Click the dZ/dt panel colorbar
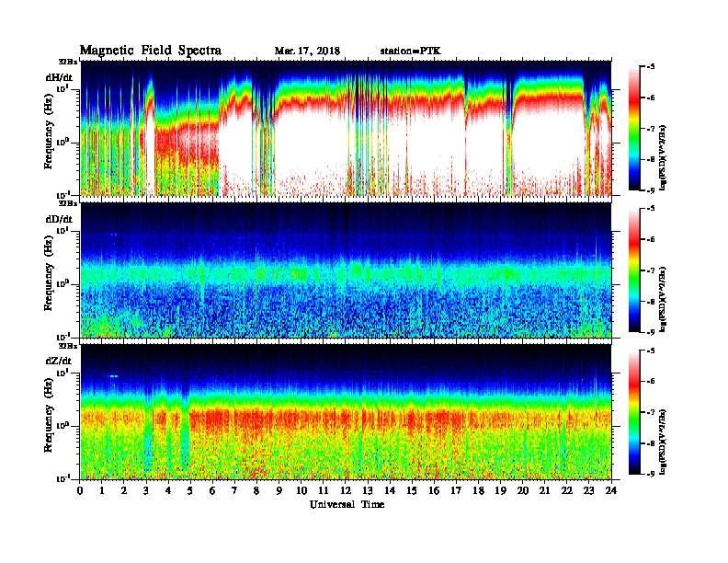Viewport: 728px width, 563px height. click(x=633, y=412)
